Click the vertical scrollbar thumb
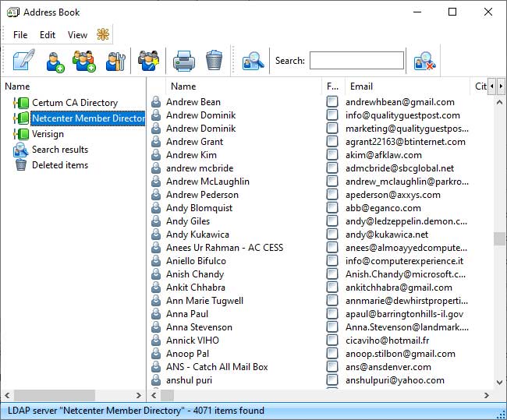The image size is (507, 420). coord(499,238)
